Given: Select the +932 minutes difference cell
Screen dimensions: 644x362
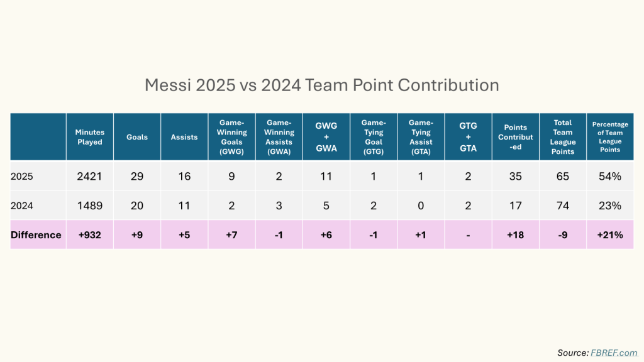Looking at the screenshot, I should point(89,235).
